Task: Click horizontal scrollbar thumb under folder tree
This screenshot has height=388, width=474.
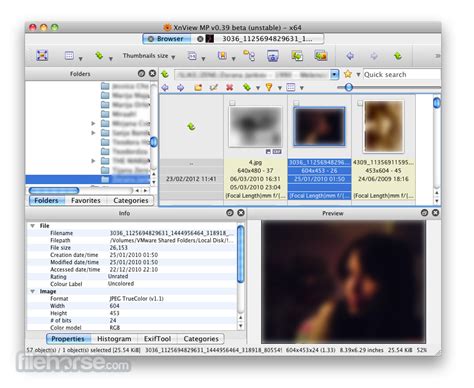Action: 54,190
